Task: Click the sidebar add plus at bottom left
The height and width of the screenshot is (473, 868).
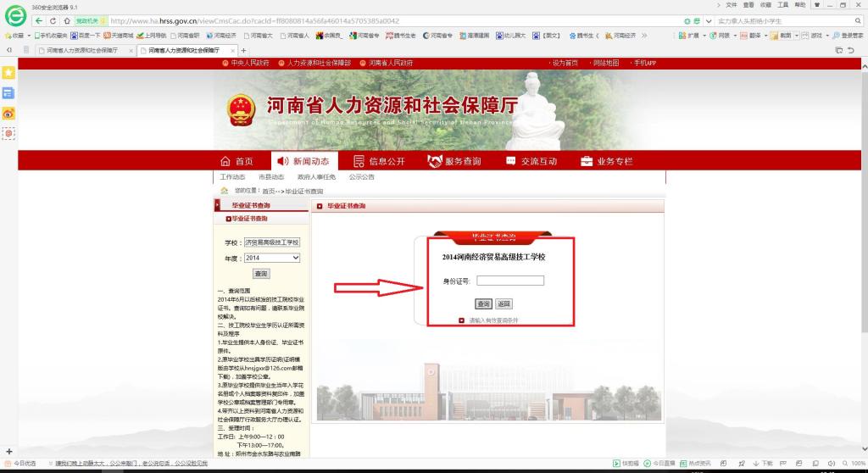Action: [x=8, y=452]
